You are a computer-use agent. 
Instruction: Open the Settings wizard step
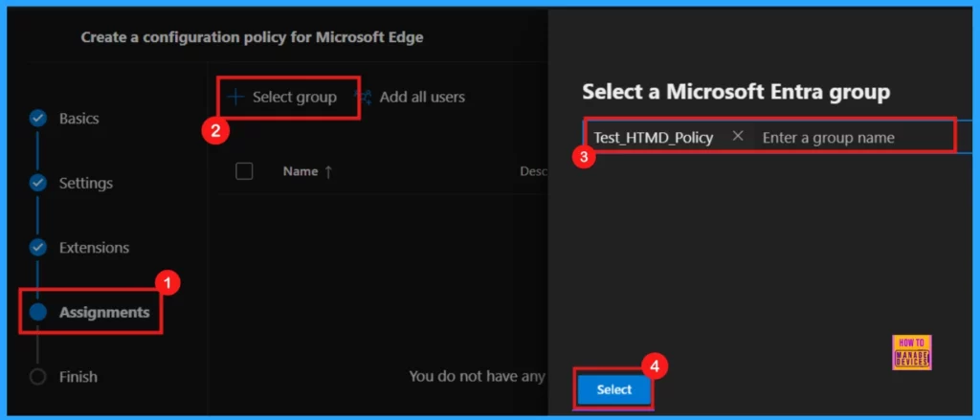pos(85,183)
